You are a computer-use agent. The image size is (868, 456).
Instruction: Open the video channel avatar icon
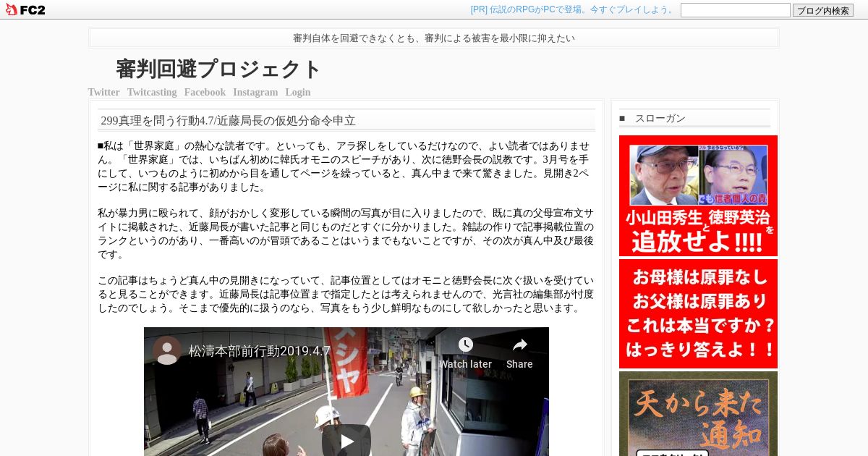167,350
